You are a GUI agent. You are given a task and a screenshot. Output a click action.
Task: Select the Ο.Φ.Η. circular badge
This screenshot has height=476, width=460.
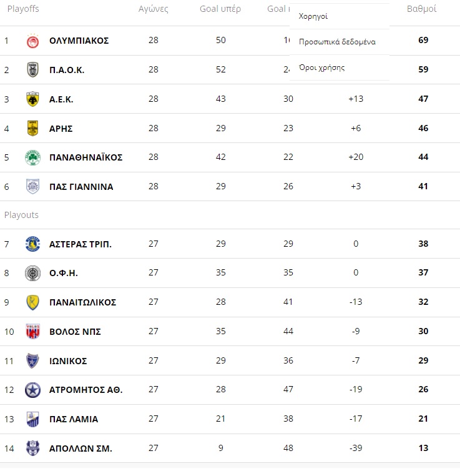click(32, 273)
